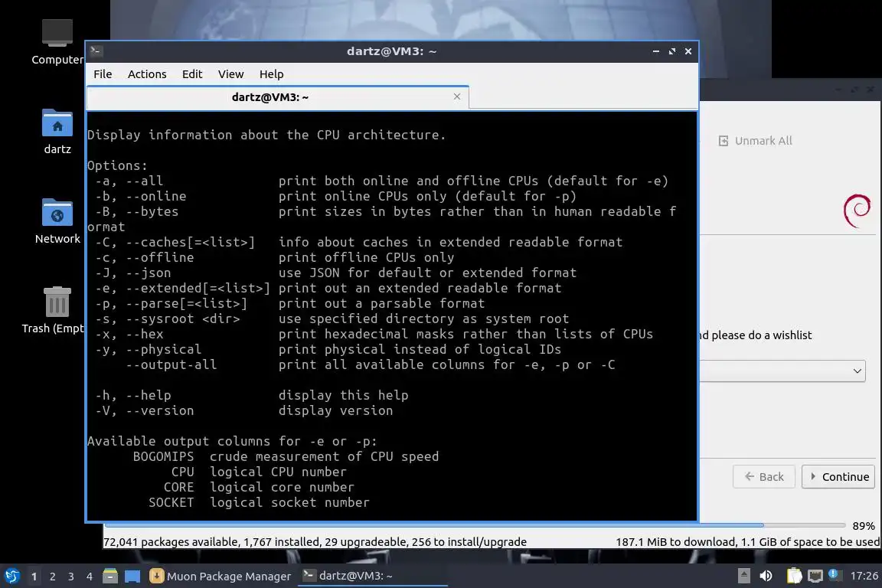882x588 pixels.
Task: Switch to workspace 4
Action: [90, 577]
